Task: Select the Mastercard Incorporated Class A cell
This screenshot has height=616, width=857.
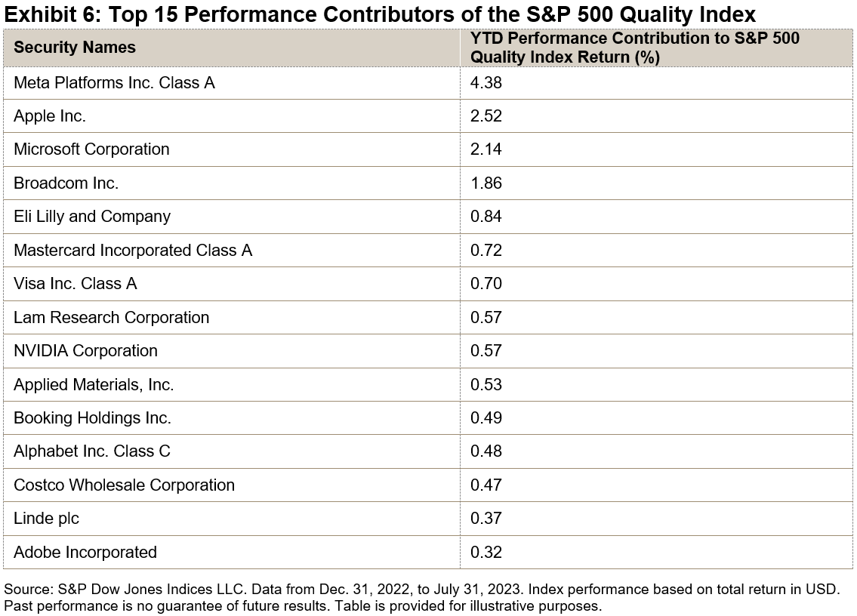Action: 133,250
